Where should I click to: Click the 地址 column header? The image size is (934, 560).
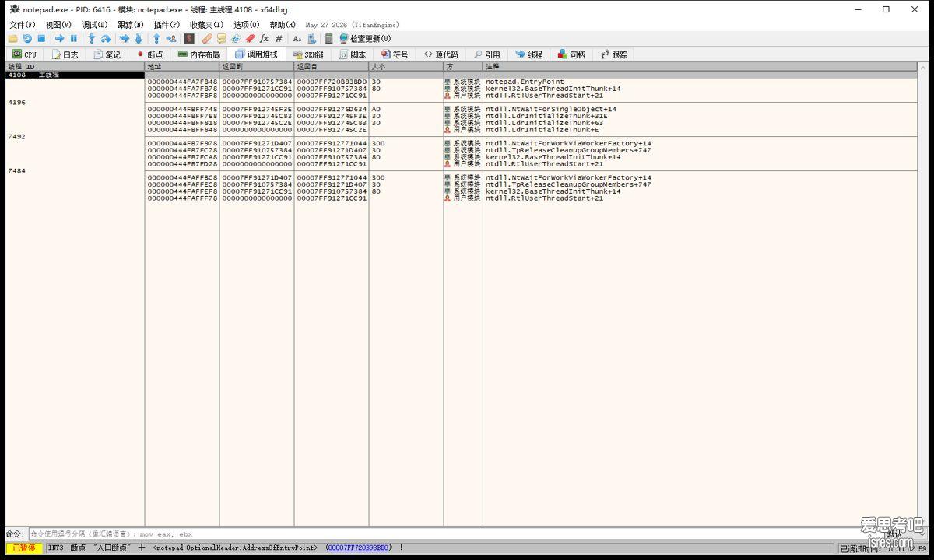pos(182,67)
